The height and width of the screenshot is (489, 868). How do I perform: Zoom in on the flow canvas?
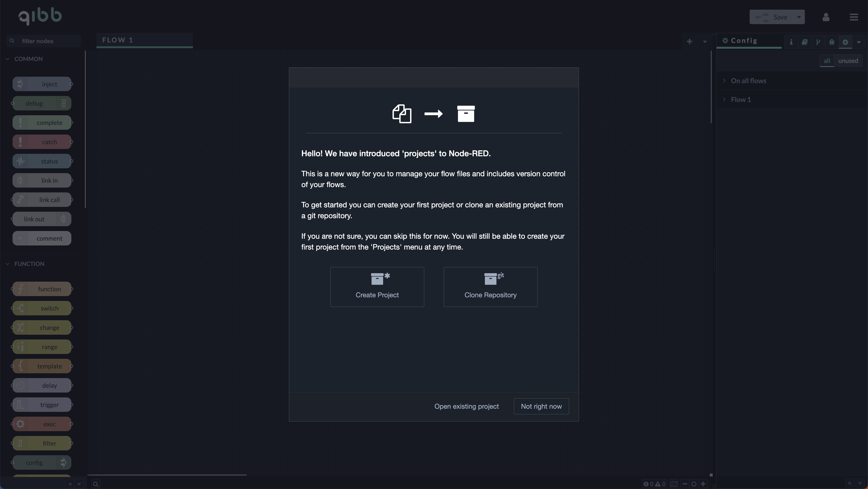click(x=703, y=484)
